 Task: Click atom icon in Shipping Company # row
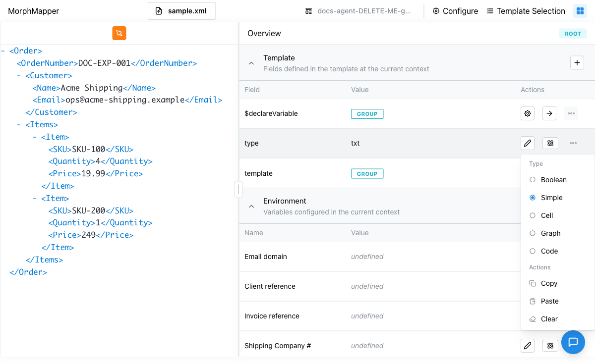[x=550, y=346]
